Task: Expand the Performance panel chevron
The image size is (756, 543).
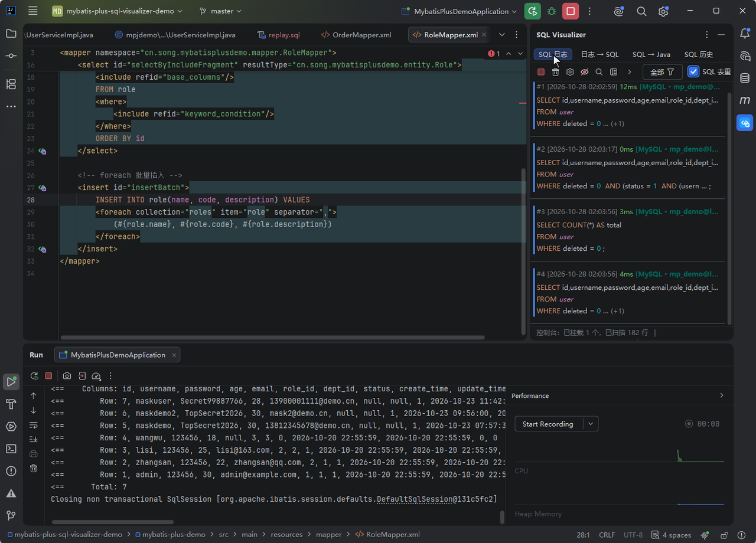Action: 722,395
